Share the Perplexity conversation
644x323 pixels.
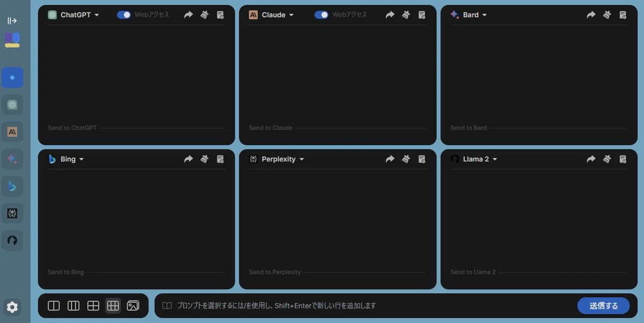point(390,159)
